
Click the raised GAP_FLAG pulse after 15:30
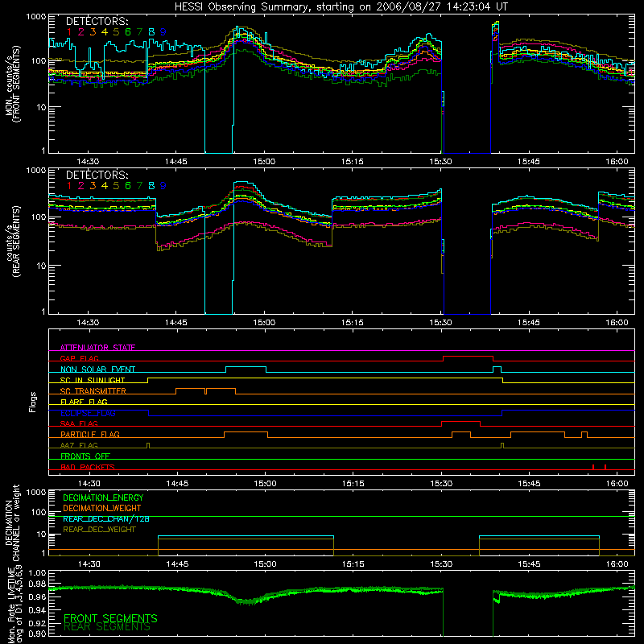[x=468, y=357]
